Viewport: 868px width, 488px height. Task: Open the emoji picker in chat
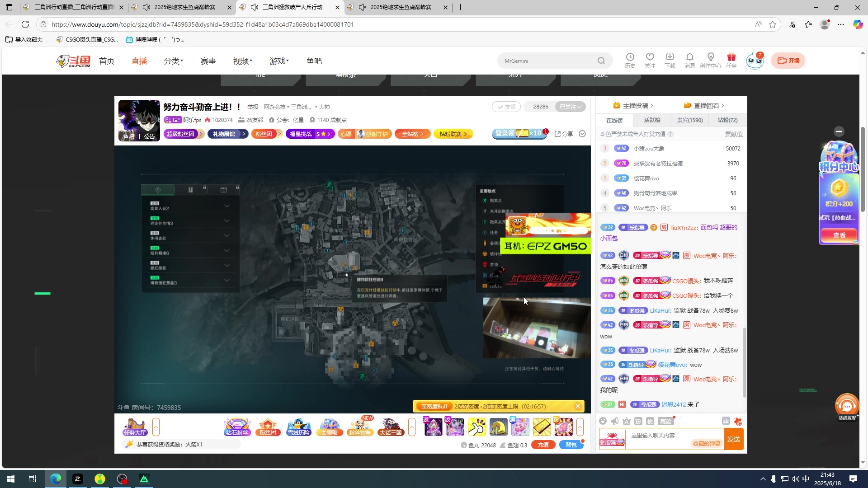tap(603, 421)
